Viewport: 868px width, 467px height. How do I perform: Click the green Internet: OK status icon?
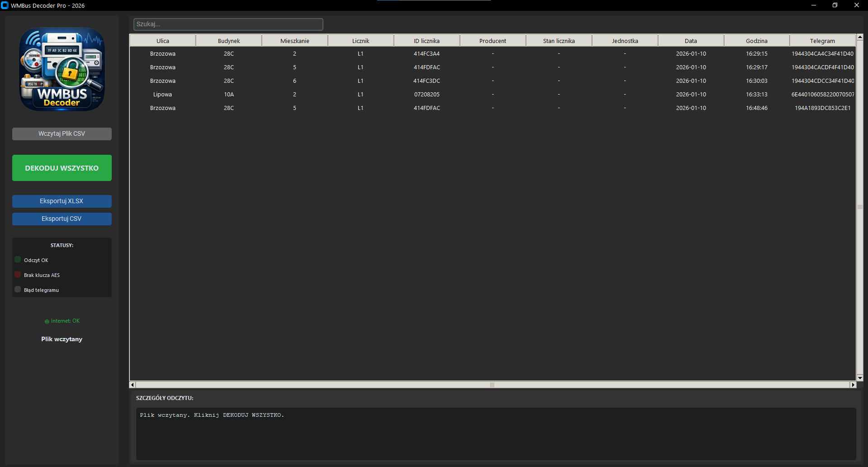pyautogui.click(x=47, y=321)
